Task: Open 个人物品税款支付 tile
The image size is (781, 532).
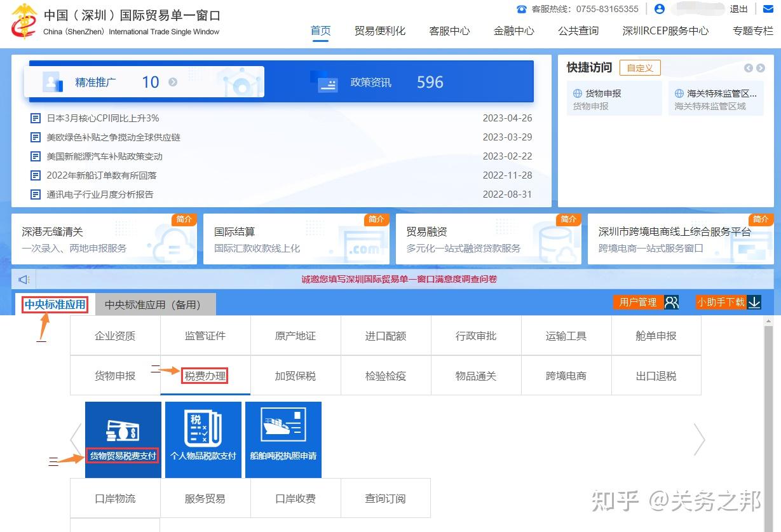Action: [203, 439]
